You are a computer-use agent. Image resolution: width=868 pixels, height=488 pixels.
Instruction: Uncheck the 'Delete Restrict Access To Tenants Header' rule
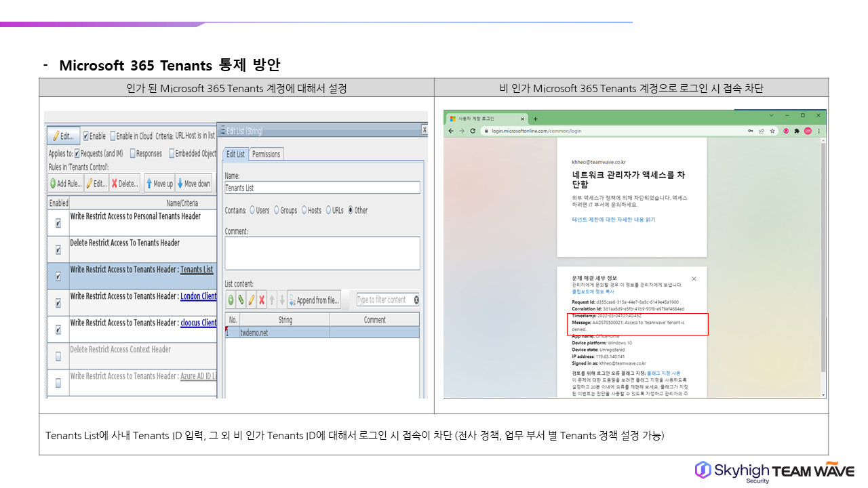click(x=58, y=250)
